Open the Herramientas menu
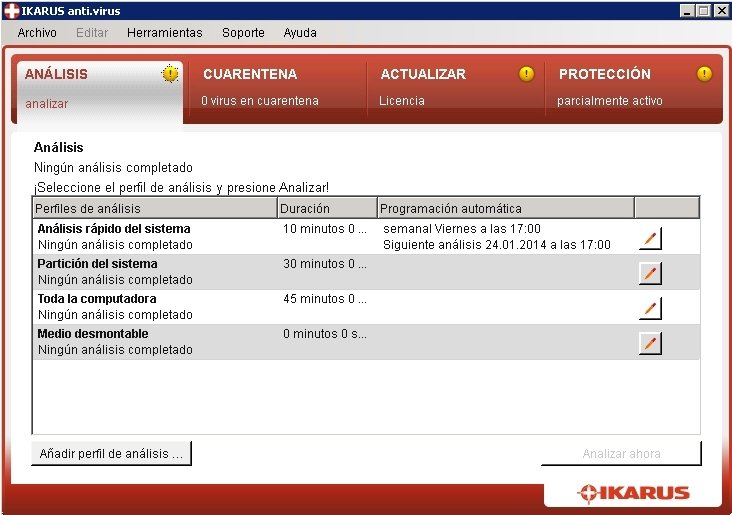 click(x=164, y=33)
